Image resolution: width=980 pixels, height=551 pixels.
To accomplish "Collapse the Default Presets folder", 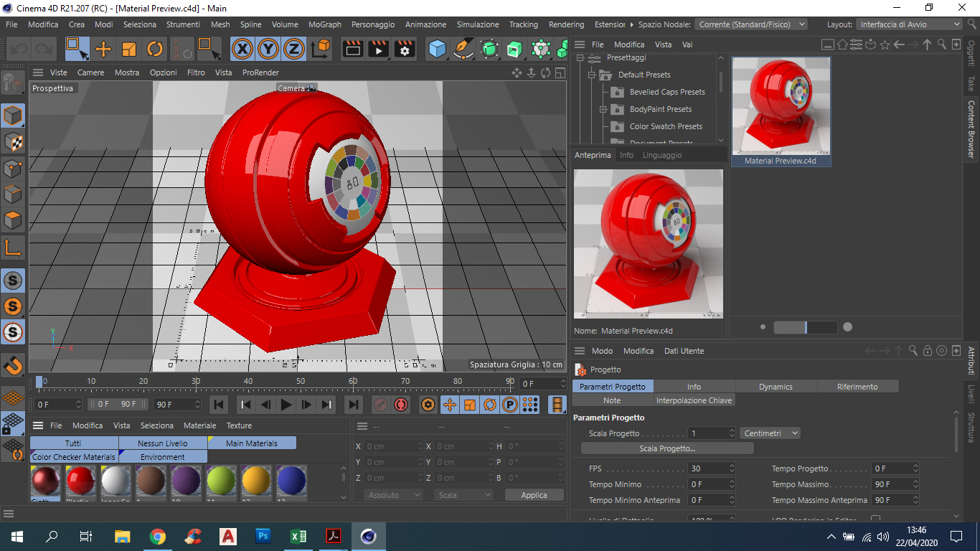I will click(x=593, y=75).
